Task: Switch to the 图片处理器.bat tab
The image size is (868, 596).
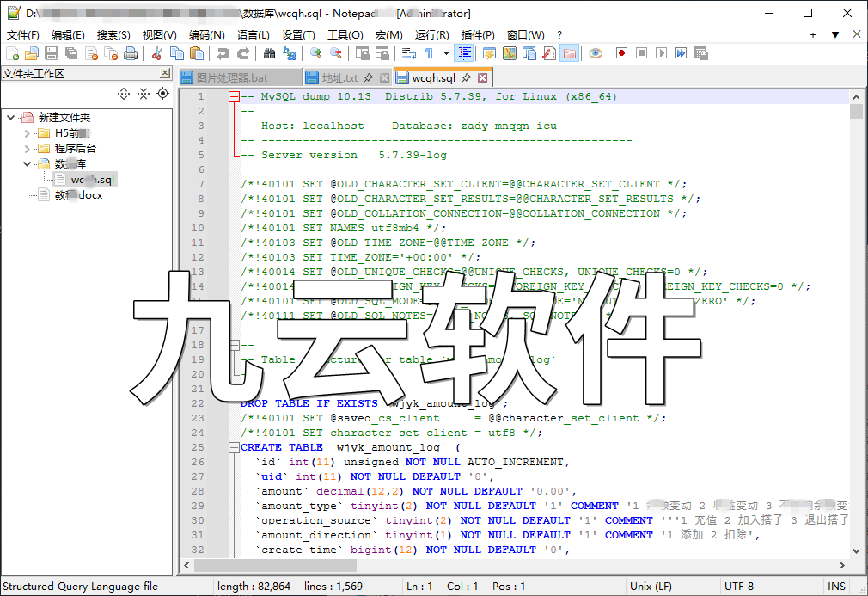Action: point(241,77)
